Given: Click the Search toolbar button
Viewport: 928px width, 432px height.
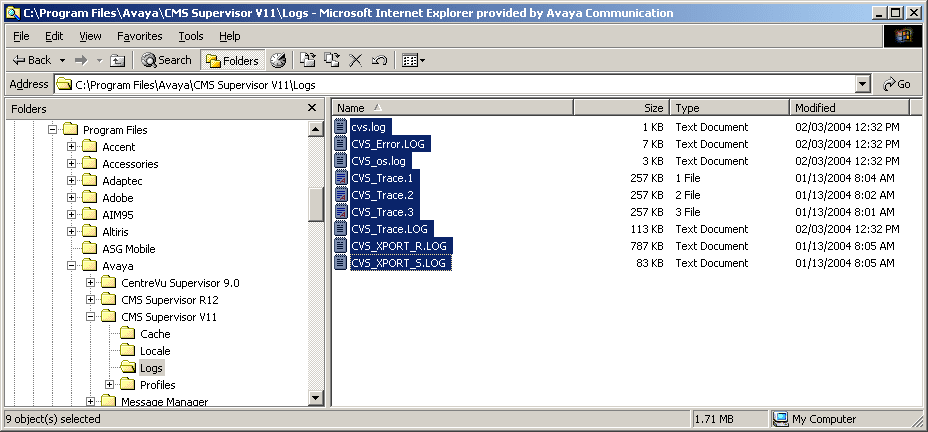Looking at the screenshot, I should click(x=166, y=60).
